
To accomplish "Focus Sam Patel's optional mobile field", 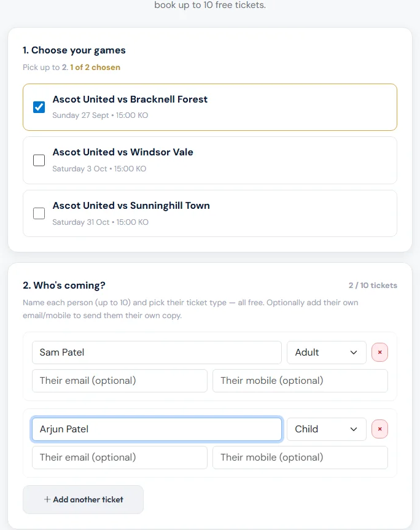I will (300, 381).
